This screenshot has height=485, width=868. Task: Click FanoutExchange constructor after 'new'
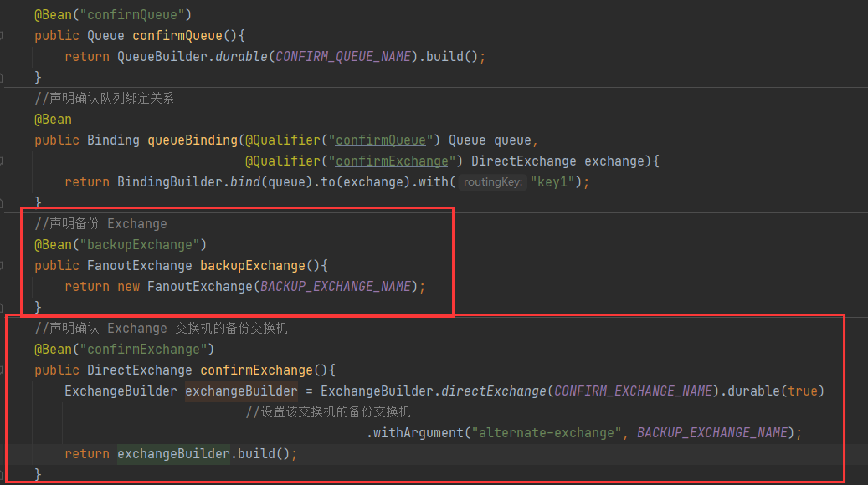[x=200, y=287]
